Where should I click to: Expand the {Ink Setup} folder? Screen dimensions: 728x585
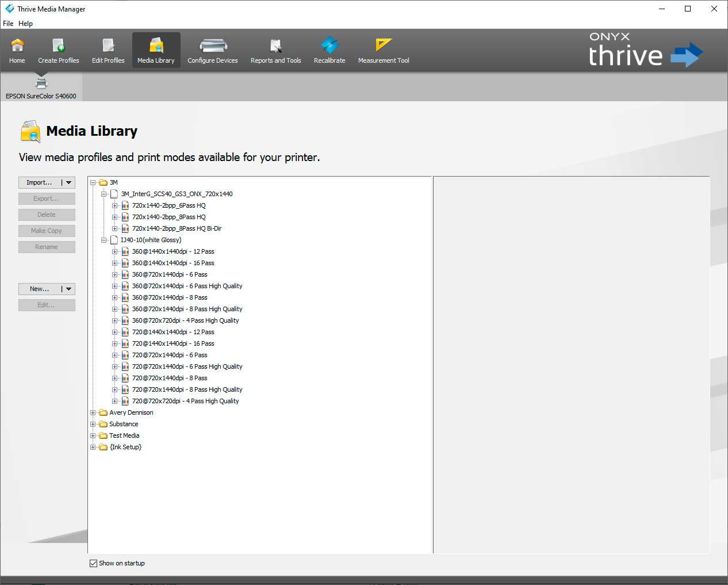(x=93, y=447)
